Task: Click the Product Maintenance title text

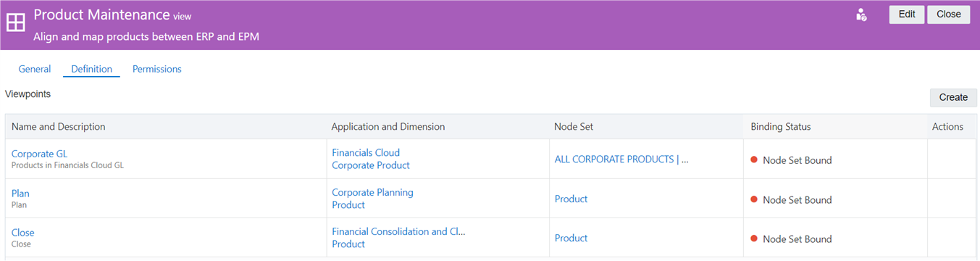Action: coord(102,14)
